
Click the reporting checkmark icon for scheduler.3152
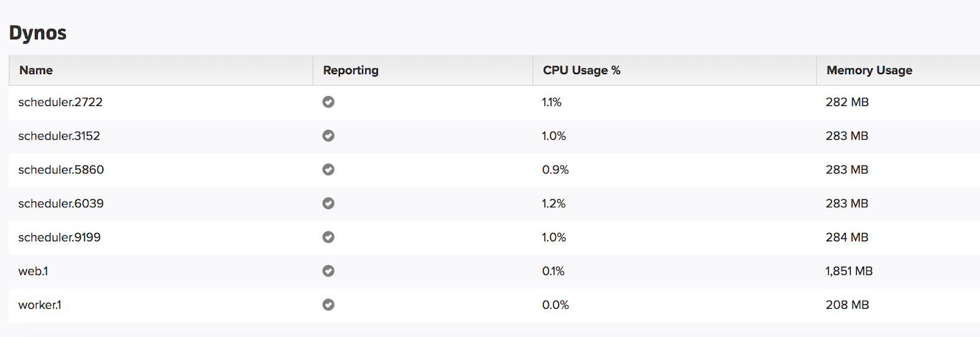[328, 135]
